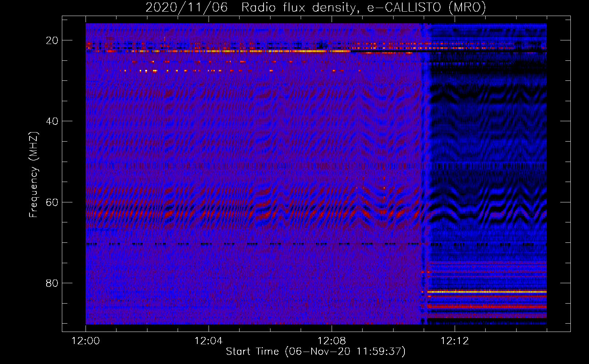This screenshot has width=589, height=364.
Task: Click the '60' frequency tick label
Action: [52, 202]
